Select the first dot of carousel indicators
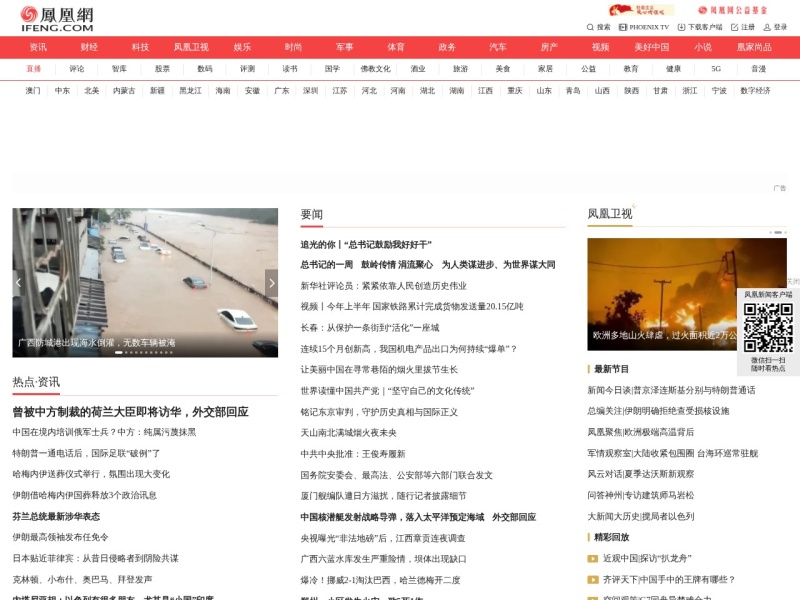 118,353
